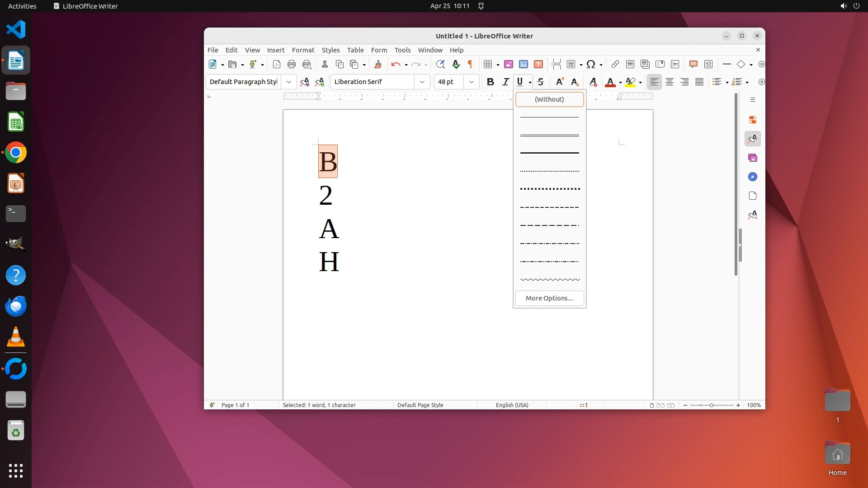Screen dimensions: 868x488
Task: Select the (Without) underline option
Action: 549,99
